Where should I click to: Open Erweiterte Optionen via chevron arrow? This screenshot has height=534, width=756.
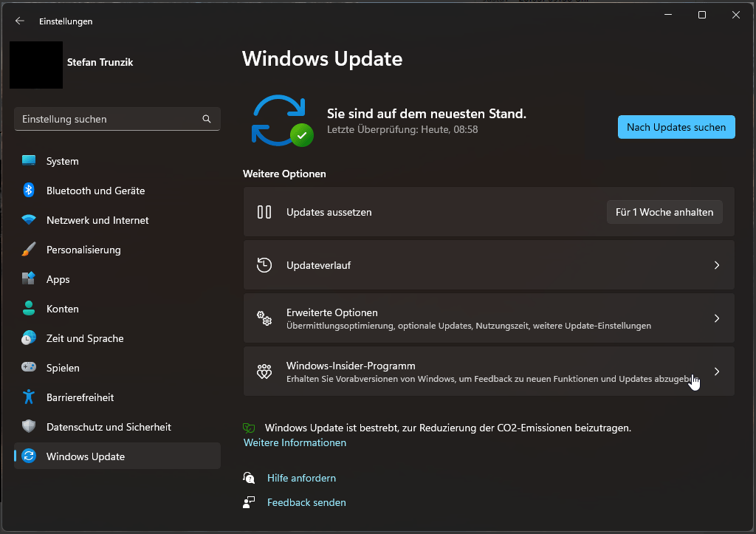[716, 318]
